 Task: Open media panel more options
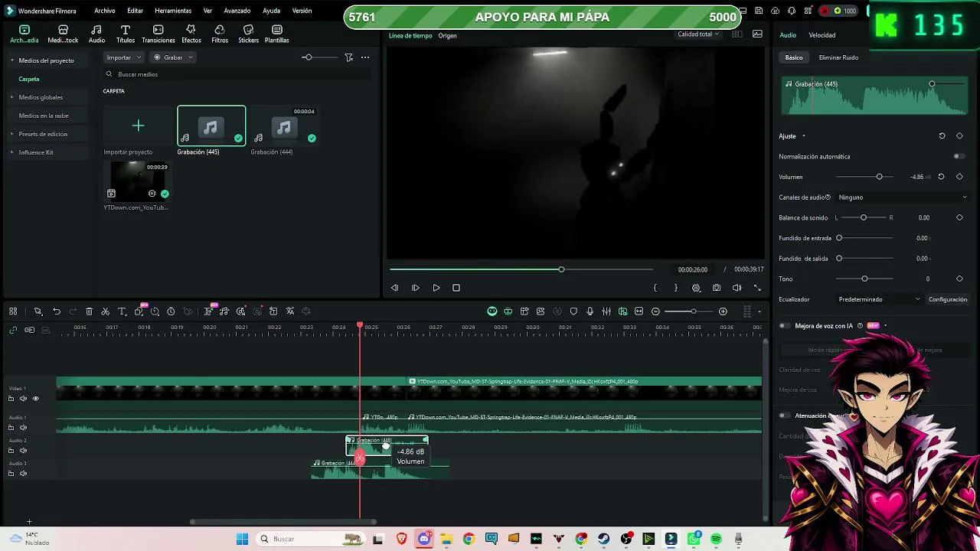pyautogui.click(x=365, y=57)
